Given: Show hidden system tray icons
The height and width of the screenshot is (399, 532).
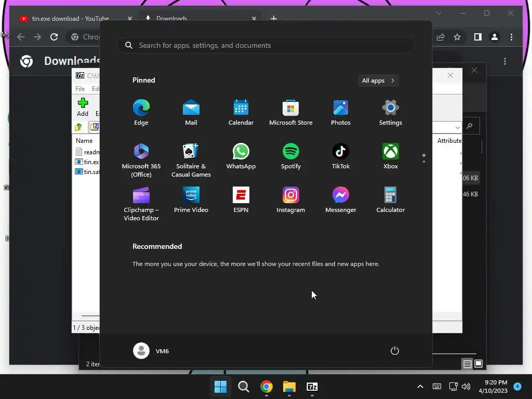Looking at the screenshot, I should (420, 387).
